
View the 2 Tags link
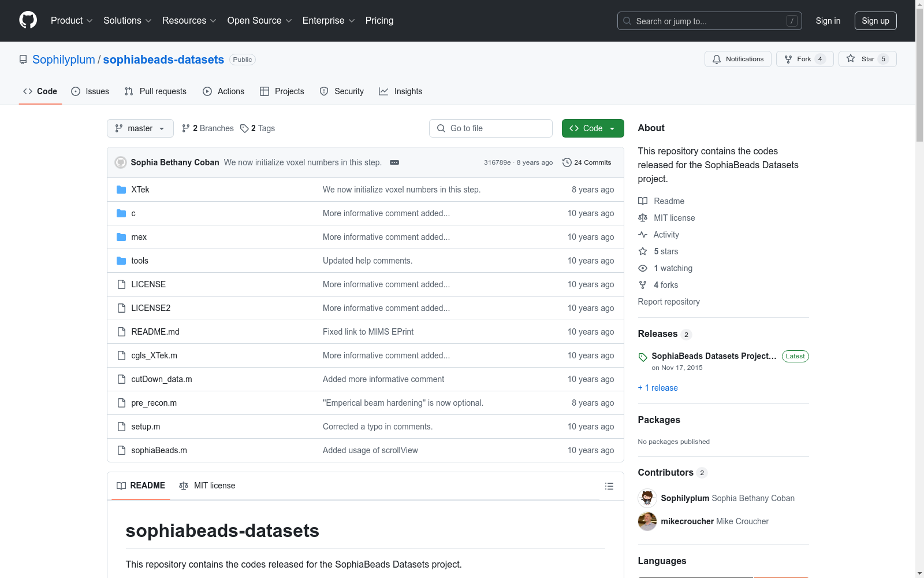tap(258, 128)
